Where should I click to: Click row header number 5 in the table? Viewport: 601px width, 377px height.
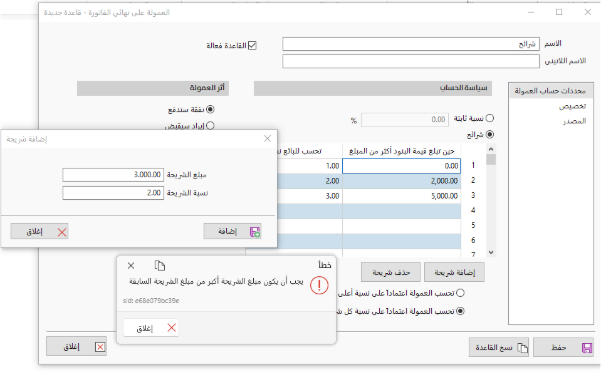[x=473, y=225]
